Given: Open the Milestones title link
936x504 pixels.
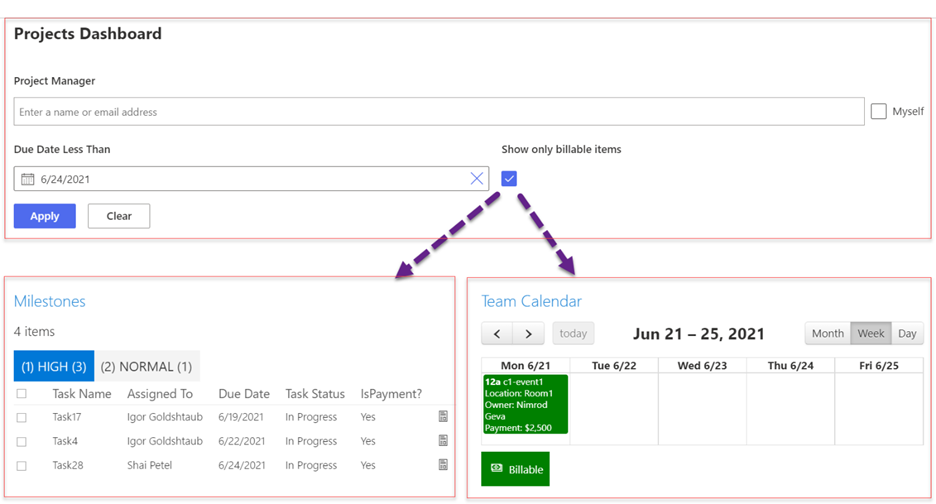Looking at the screenshot, I should click(50, 301).
